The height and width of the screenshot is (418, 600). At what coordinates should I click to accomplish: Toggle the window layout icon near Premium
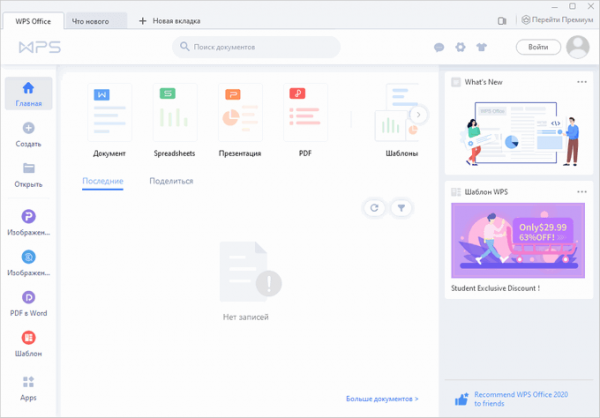click(502, 21)
